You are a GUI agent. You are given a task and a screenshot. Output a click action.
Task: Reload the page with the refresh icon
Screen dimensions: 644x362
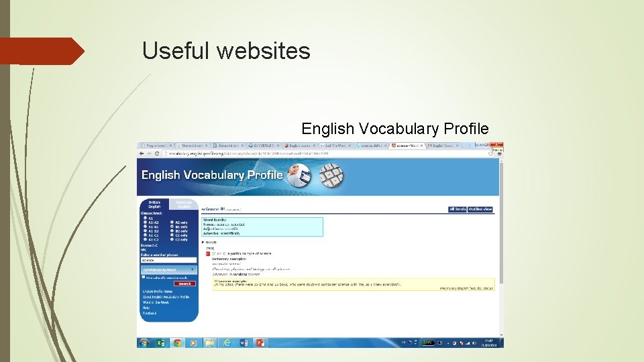click(157, 154)
